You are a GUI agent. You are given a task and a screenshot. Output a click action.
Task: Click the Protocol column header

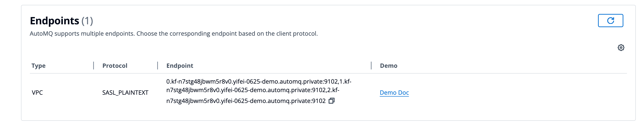coord(115,66)
